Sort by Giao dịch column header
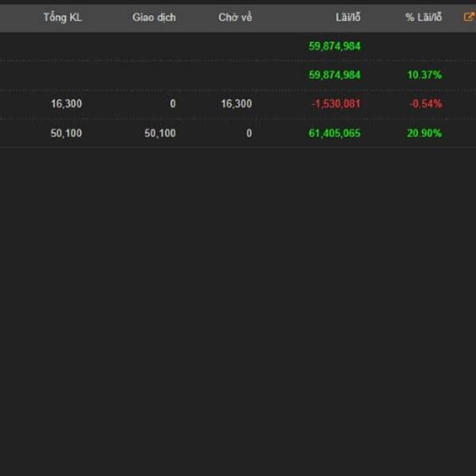Image resolution: width=476 pixels, height=476 pixels. [154, 17]
